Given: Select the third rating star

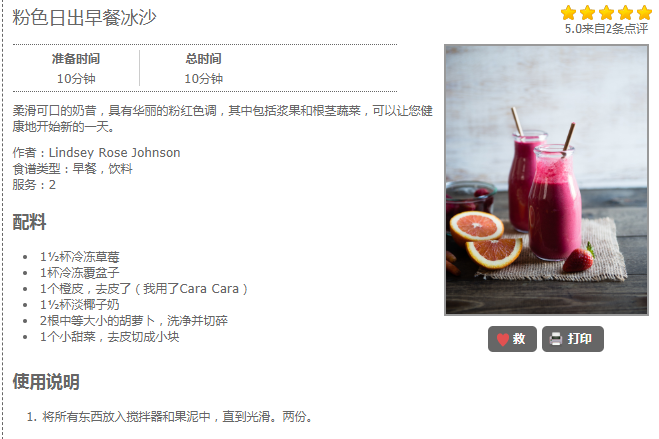Looking at the screenshot, I should [606, 13].
